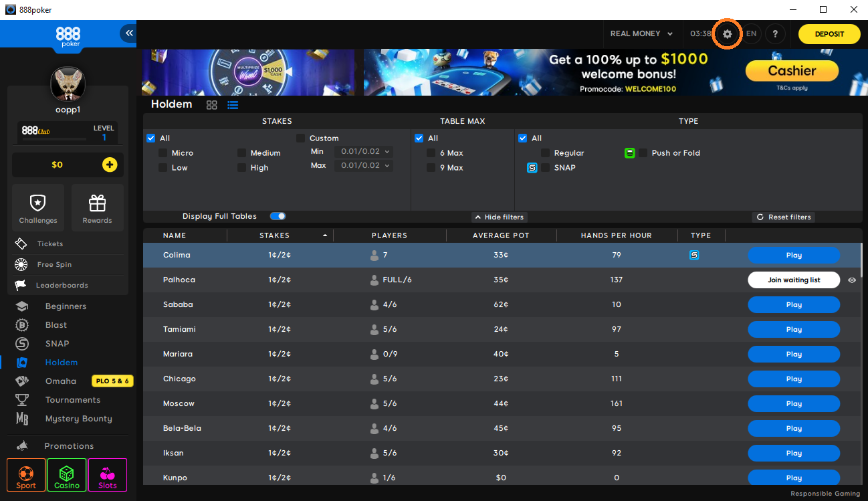Open the Min stakes dropdown
The width and height of the screenshot is (868, 501).
point(364,152)
